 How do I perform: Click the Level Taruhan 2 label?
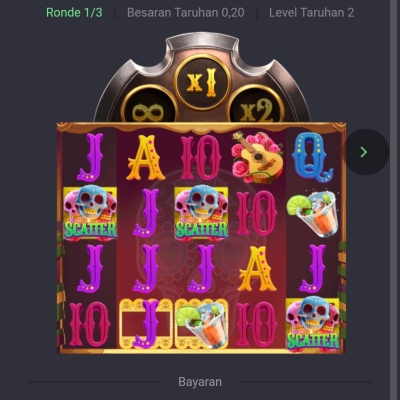pos(311,13)
